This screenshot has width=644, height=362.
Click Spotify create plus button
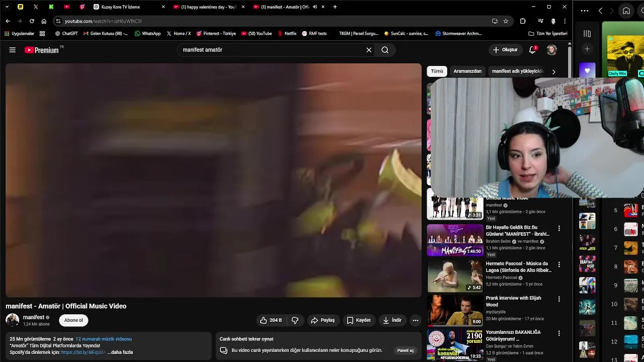tap(587, 49)
